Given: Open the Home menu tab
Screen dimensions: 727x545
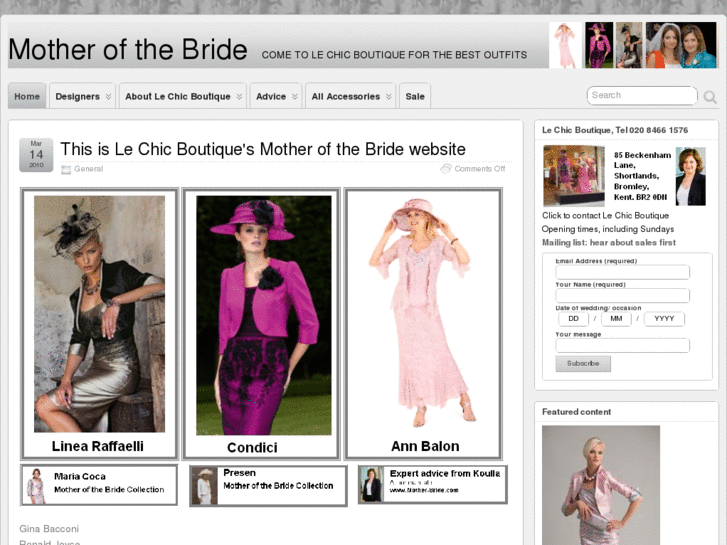Looking at the screenshot, I should tap(27, 96).
